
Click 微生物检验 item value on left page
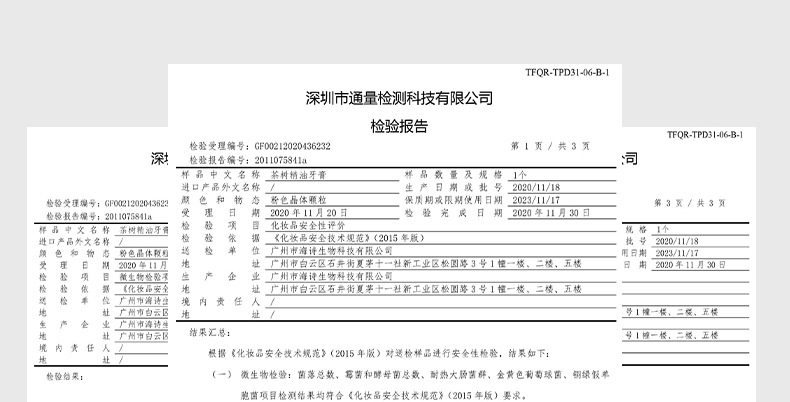tap(144, 277)
